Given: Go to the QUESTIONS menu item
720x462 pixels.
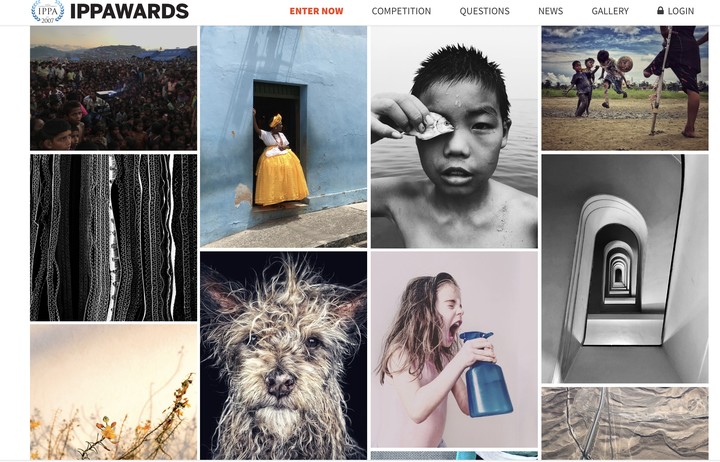Looking at the screenshot, I should click(x=484, y=11).
